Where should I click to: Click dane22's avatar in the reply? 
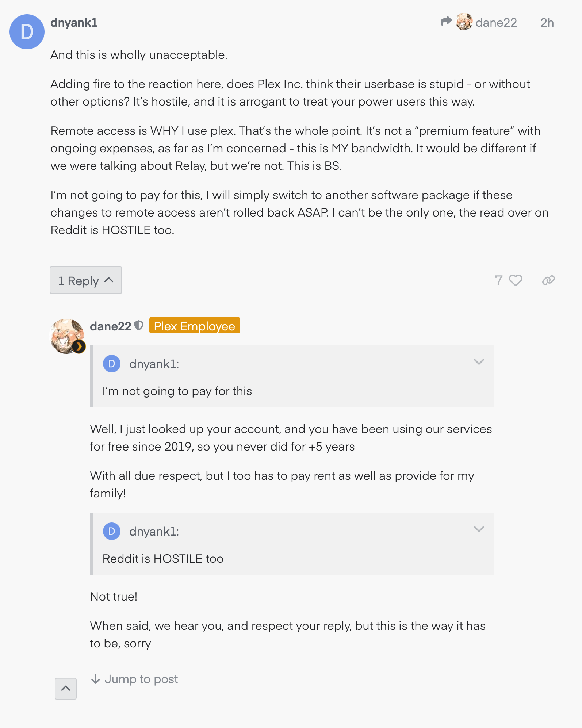(67, 336)
